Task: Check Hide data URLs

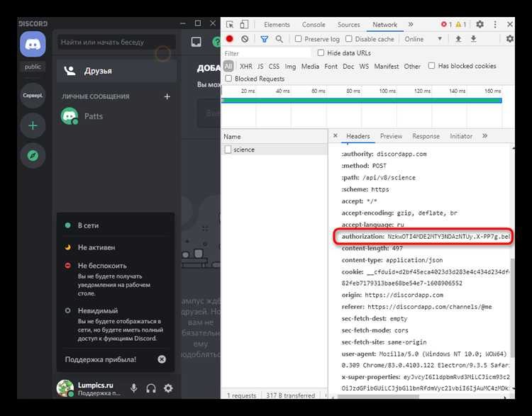Action: [x=321, y=52]
